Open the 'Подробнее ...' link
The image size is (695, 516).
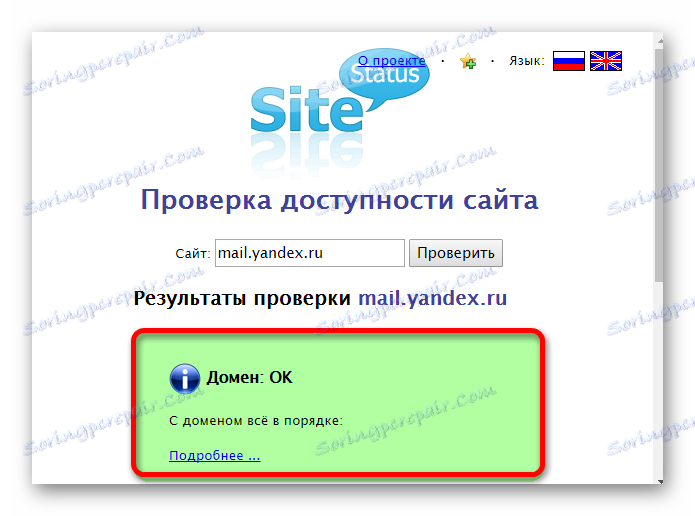[x=215, y=455]
